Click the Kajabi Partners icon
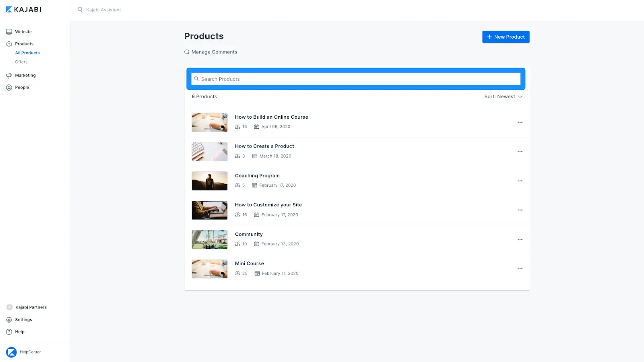The width and height of the screenshot is (644, 362). coord(9,307)
